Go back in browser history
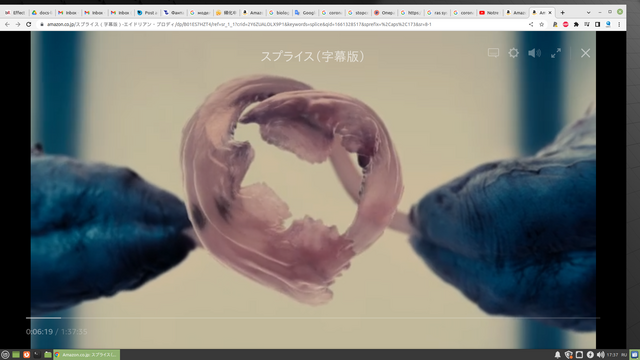This screenshot has width=640, height=360. (x=7, y=24)
